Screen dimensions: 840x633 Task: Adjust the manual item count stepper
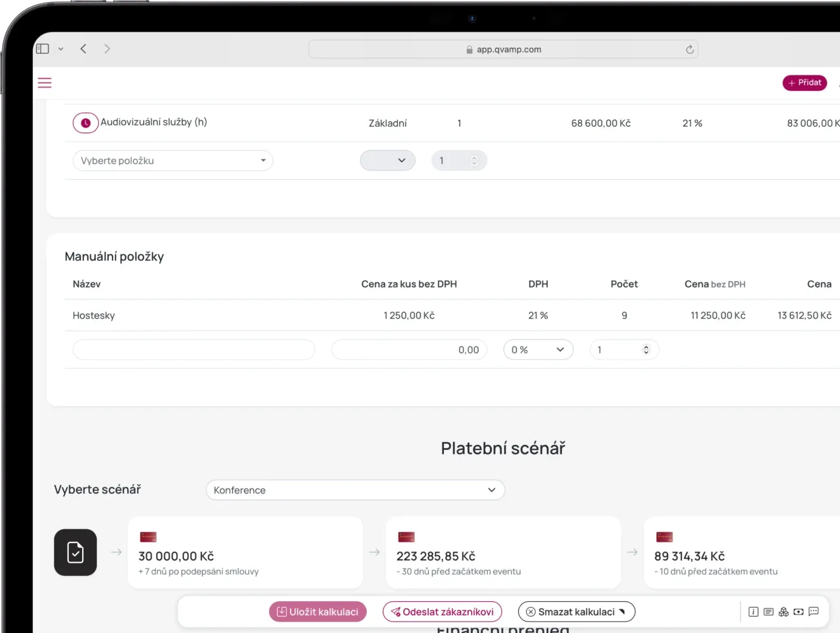click(646, 350)
